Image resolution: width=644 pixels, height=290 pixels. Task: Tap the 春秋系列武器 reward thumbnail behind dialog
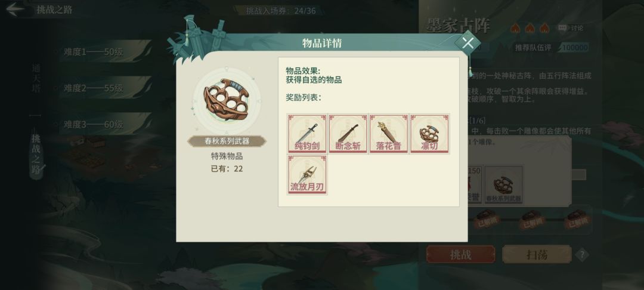[503, 184]
